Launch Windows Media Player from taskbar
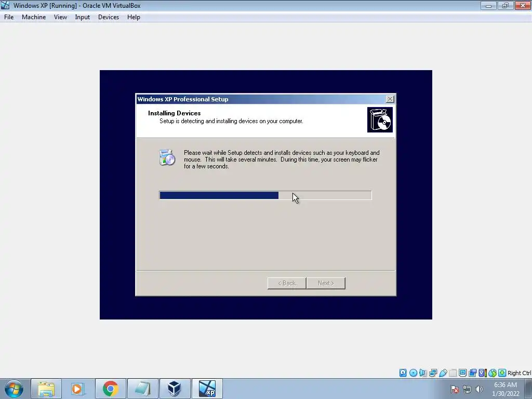532x399 pixels. coord(78,389)
